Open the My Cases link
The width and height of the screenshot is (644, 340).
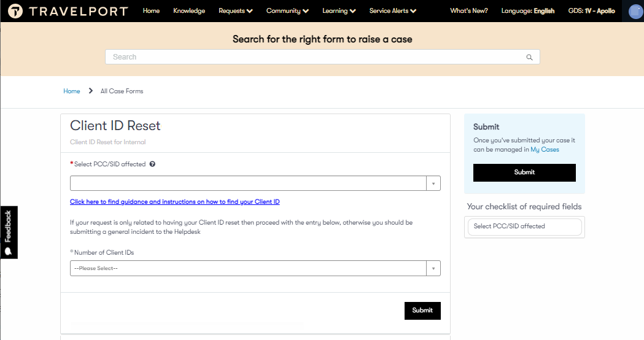[x=545, y=150]
